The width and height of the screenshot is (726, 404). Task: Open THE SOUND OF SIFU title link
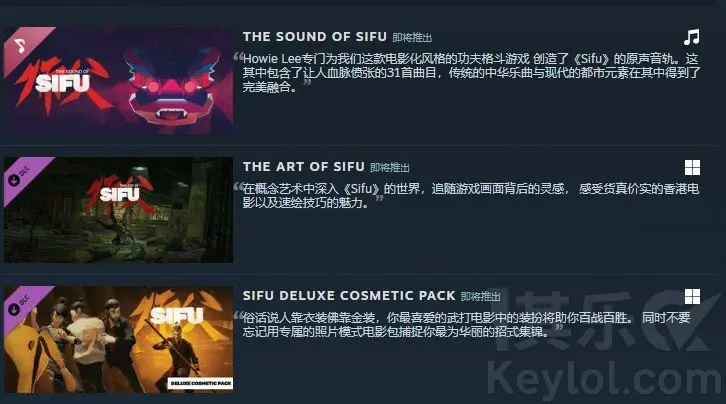pos(314,37)
